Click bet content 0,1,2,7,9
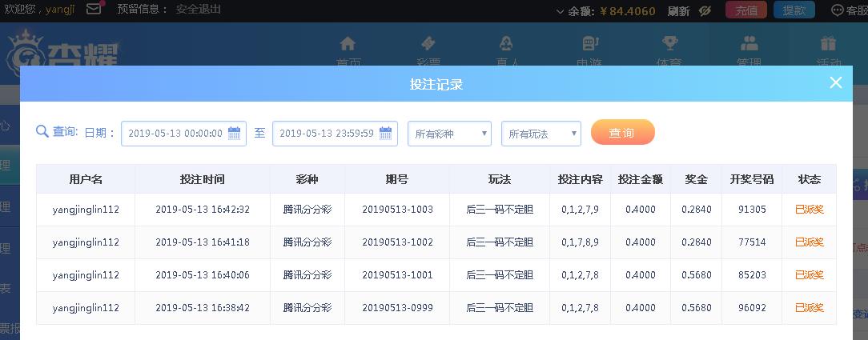Image resolution: width=868 pixels, height=340 pixels. [581, 210]
